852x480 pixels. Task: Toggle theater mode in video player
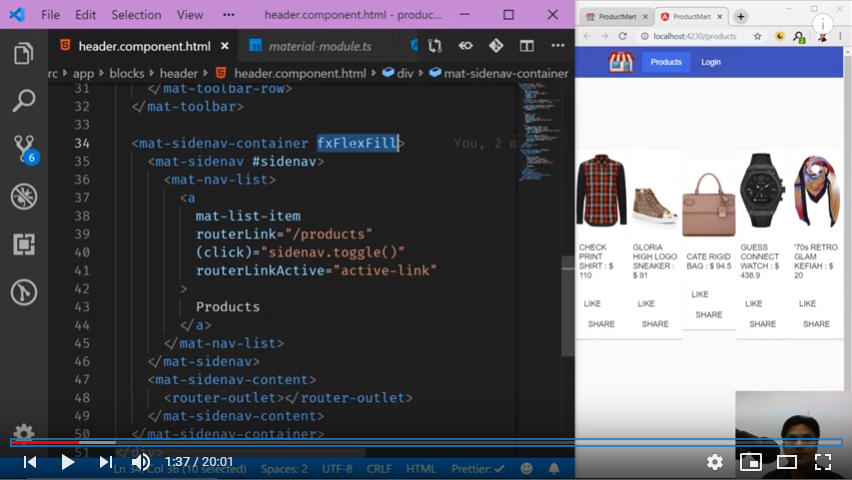787,462
